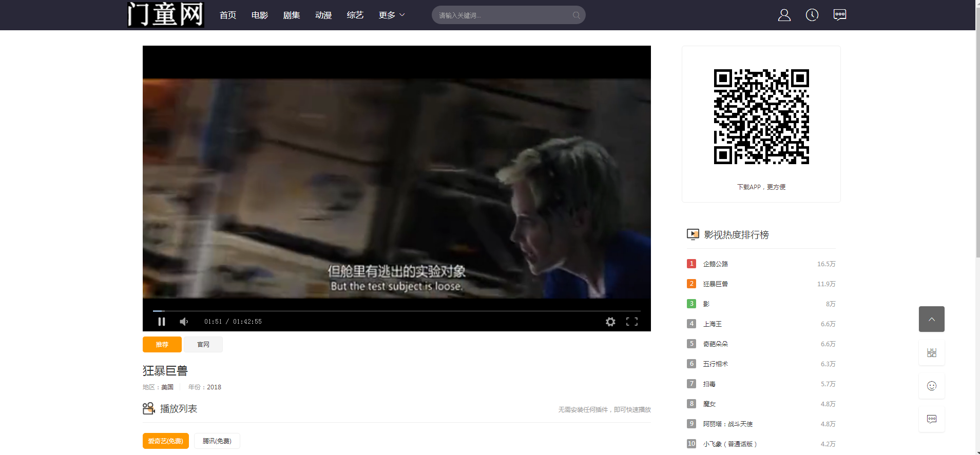The width and height of the screenshot is (980, 455).
Task: Open 企鹅公路 from the ranking list
Action: (x=715, y=264)
